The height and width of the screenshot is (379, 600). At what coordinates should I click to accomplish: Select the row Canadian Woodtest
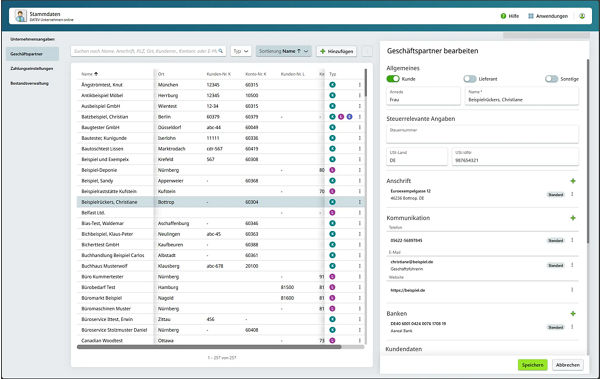click(x=220, y=340)
